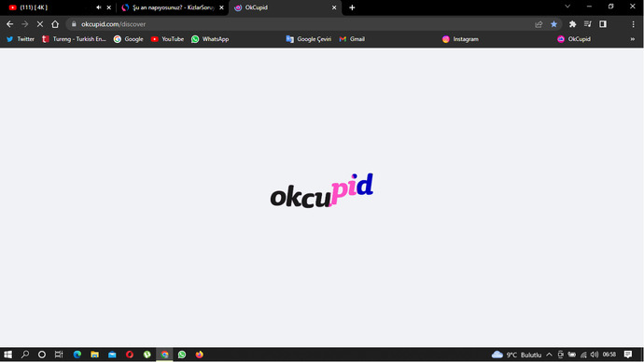Open the Mail app on the taskbar
This screenshot has width=644, height=362.
coord(112,355)
